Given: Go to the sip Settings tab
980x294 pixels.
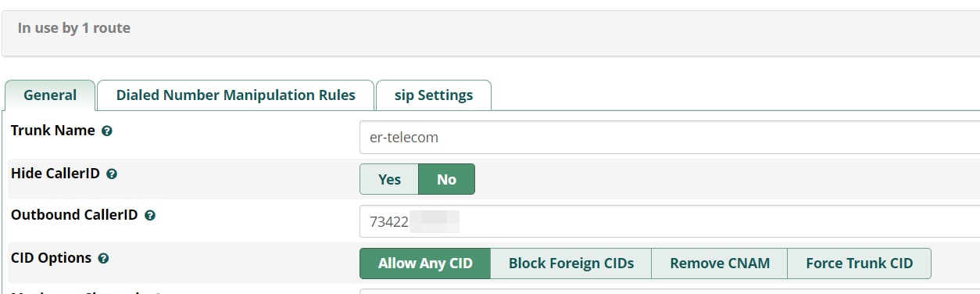Looking at the screenshot, I should [x=434, y=95].
